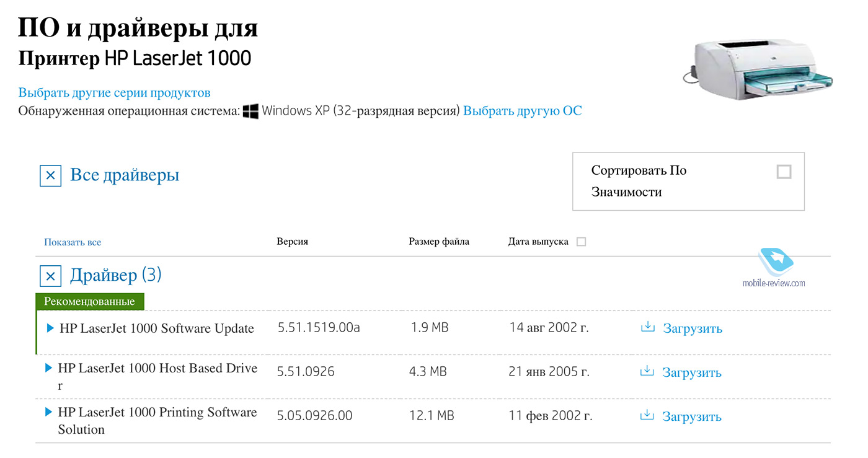
Task: Click the 'Драйвер (3)' heading text
Action: (x=116, y=275)
